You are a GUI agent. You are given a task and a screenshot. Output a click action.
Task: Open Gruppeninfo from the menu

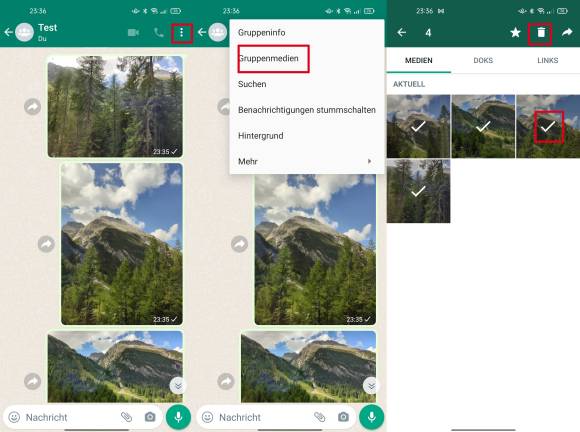click(306, 33)
